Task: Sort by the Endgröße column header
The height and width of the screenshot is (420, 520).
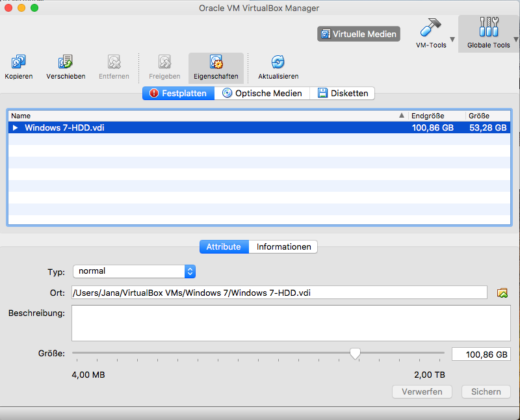Action: point(436,116)
